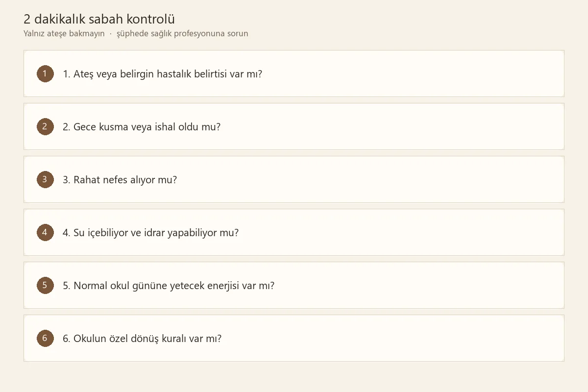Tap the brown number 3 badge
Viewport: 588px width, 392px height.
[45, 180]
